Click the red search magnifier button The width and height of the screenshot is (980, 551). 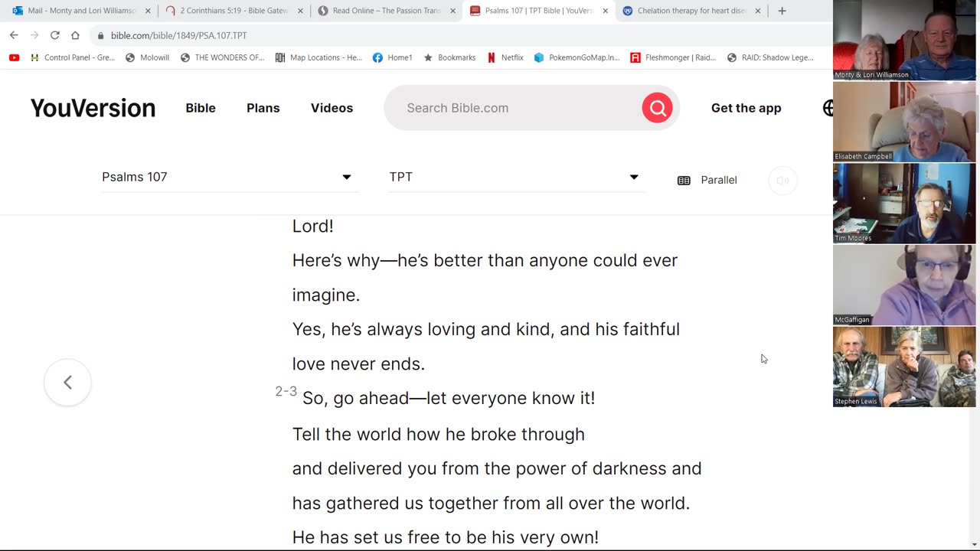coord(657,108)
